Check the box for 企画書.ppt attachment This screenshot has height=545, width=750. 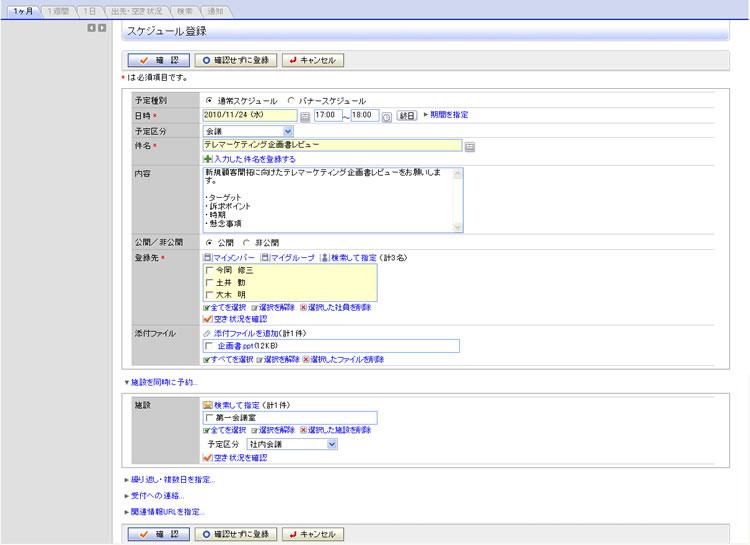tap(209, 346)
